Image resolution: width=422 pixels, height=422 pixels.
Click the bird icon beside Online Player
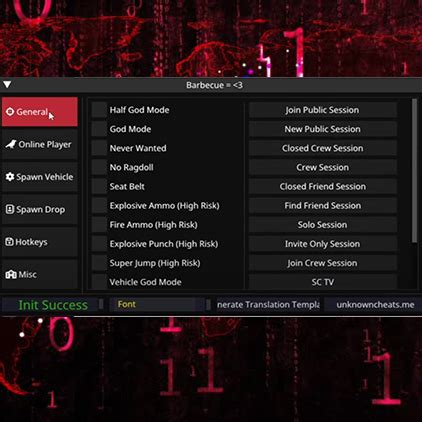11,144
